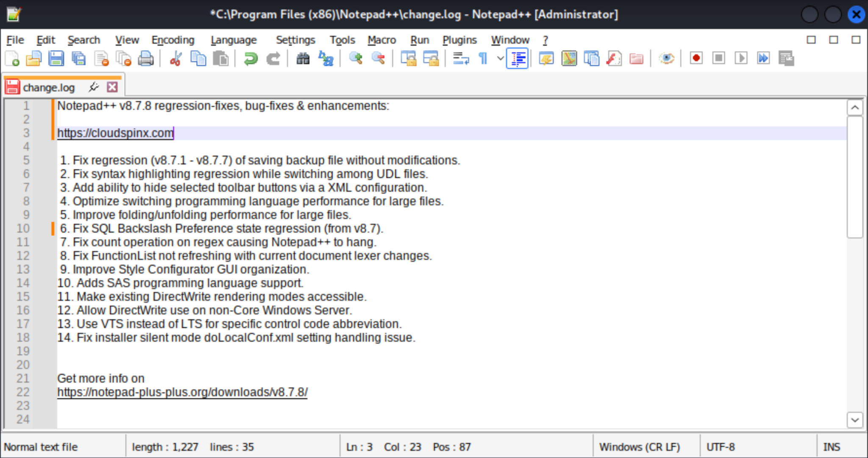The image size is (868, 458).
Task: Open the cloudspinx.com link on line 3
Action: [x=115, y=133]
